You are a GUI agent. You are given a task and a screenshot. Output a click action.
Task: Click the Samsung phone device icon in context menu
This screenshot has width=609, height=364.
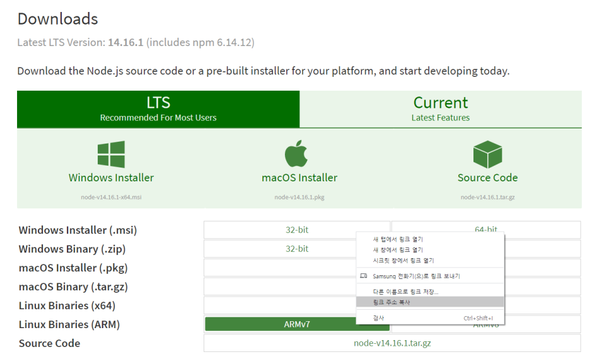point(364,276)
